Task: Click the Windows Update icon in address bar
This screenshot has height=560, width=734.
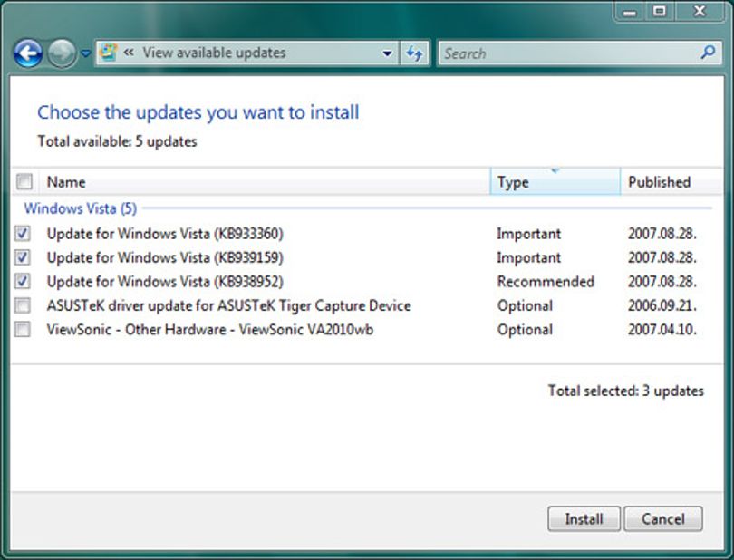Action: click(x=109, y=53)
